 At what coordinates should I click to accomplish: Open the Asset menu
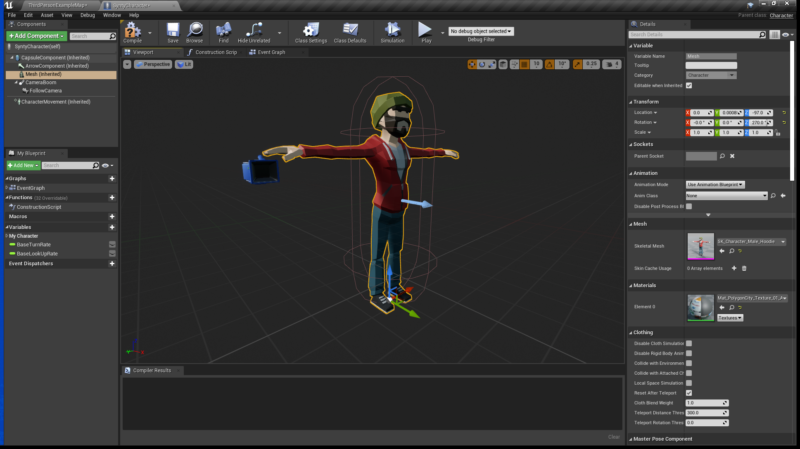click(47, 15)
